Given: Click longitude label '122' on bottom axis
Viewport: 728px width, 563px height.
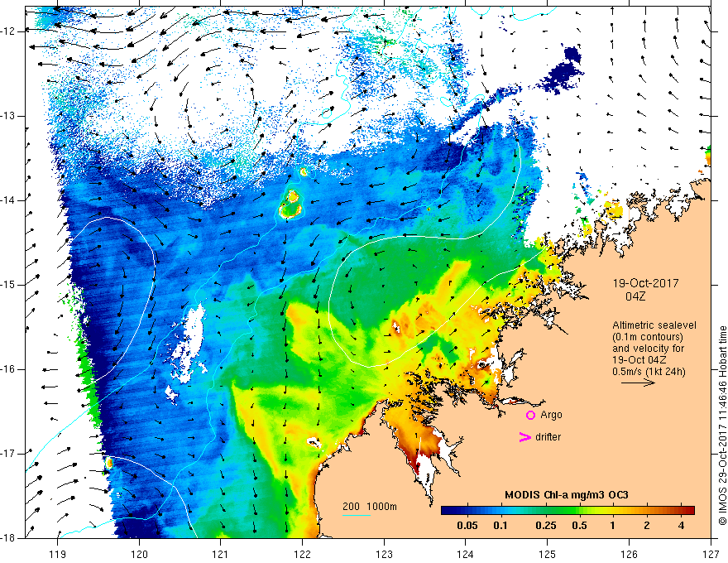Looking at the screenshot, I should pos(302,554).
